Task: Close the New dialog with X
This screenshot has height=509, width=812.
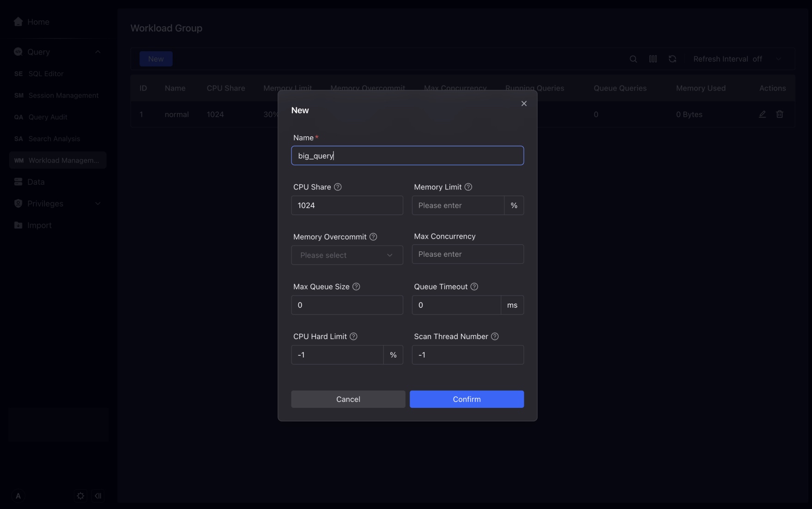Action: click(524, 103)
